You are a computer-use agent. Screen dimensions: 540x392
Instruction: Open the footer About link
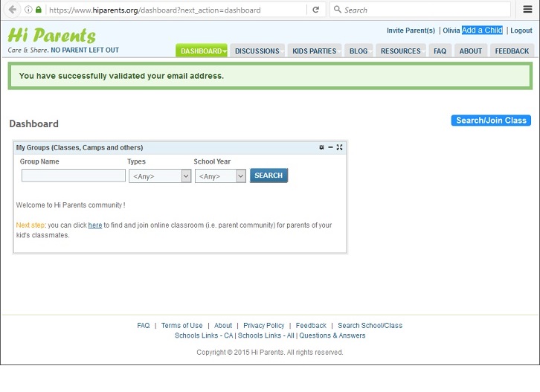(223, 326)
